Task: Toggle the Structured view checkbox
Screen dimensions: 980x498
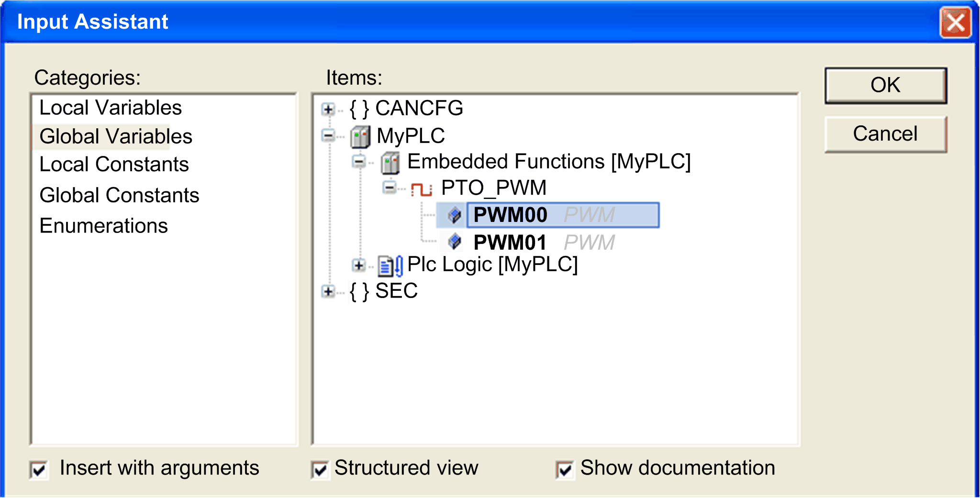Action: (320, 469)
